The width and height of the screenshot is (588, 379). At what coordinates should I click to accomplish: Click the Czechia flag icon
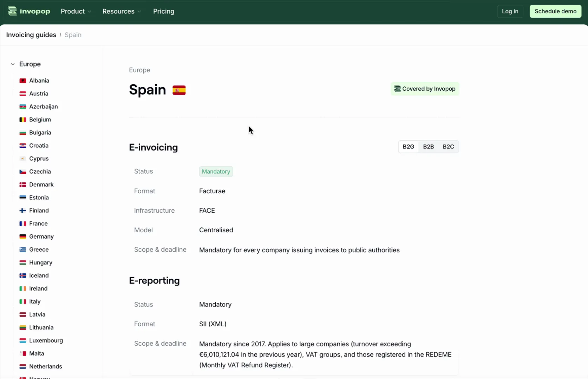point(23,172)
